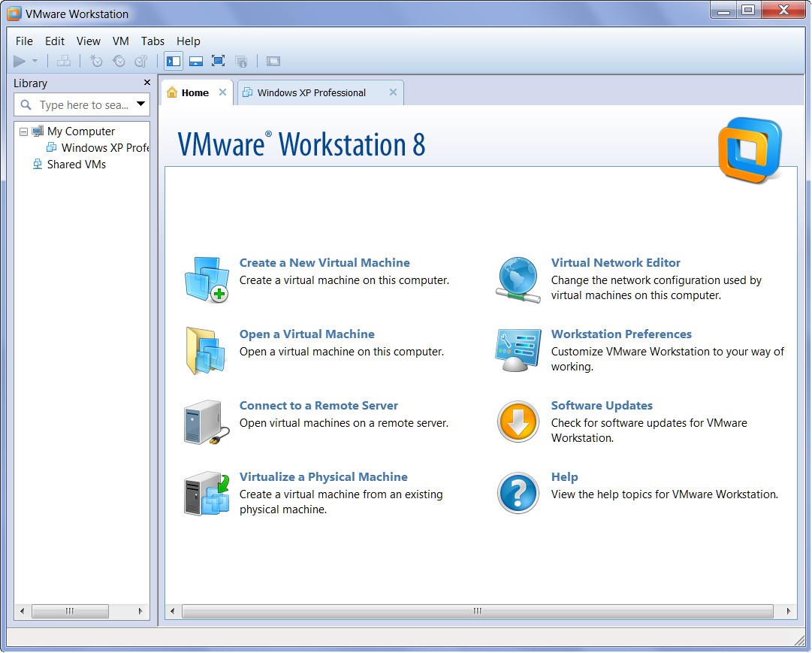Viewport: 812px width, 653px height.
Task: Open the Snapshot Manager toolbar icon
Action: (x=141, y=61)
